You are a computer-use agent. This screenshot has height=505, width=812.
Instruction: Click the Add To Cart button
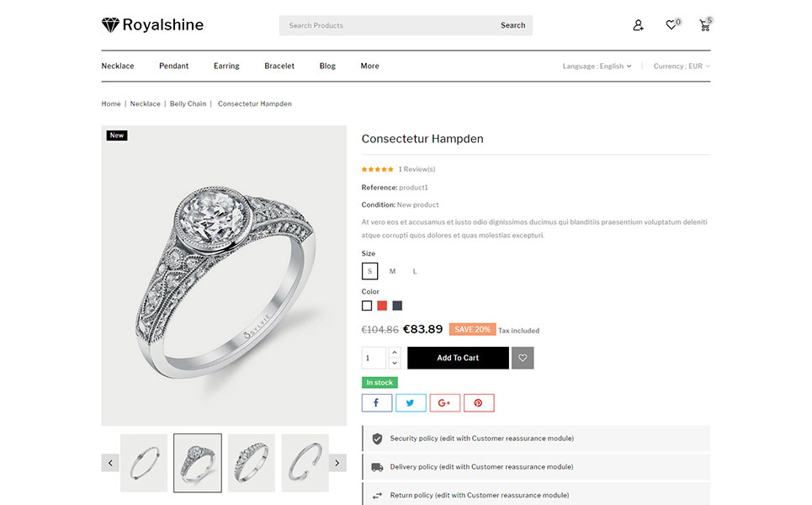(458, 358)
